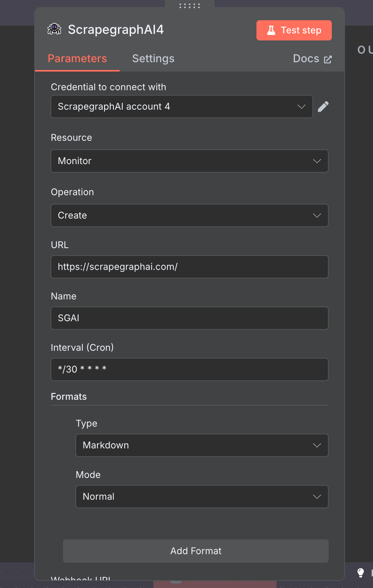Image resolution: width=373 pixels, height=588 pixels.
Task: Open the Resource dropdown showing Monitor
Action: pyautogui.click(x=190, y=161)
